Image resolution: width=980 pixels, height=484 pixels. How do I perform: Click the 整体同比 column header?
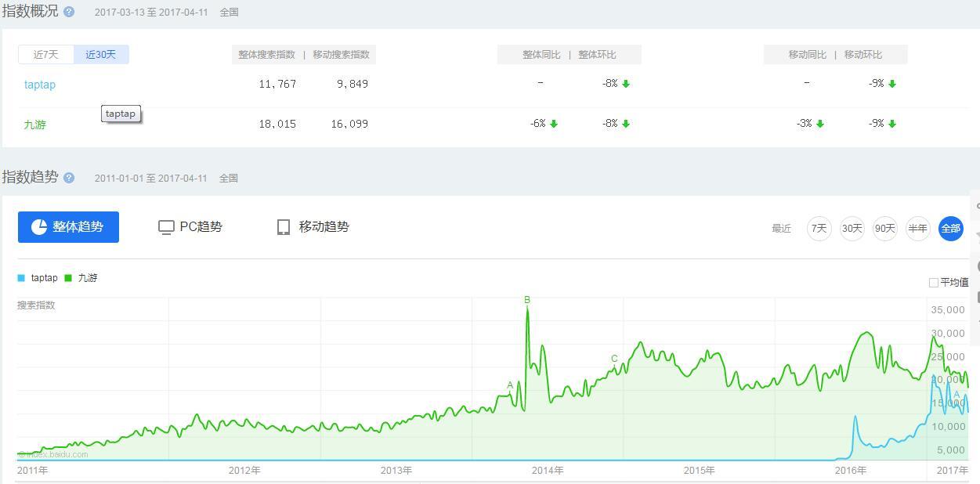541,55
